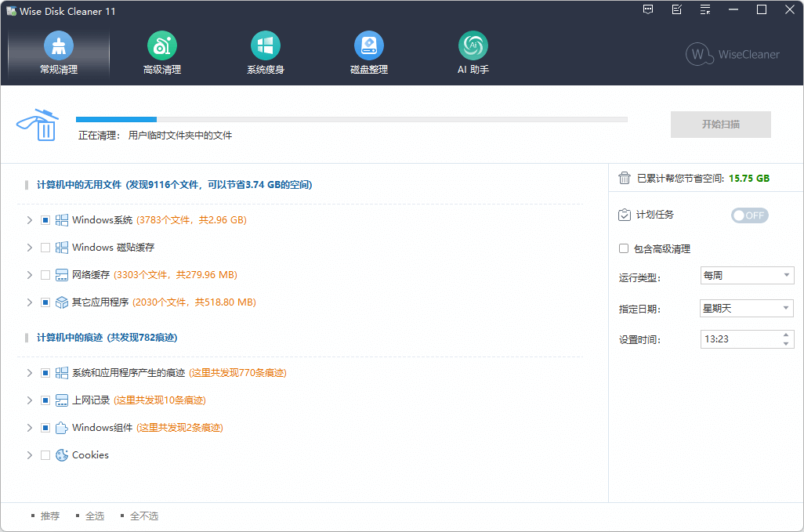Viewport: 804px width, 532px height.
Task: Click the cleaning progress bar
Action: click(x=352, y=119)
